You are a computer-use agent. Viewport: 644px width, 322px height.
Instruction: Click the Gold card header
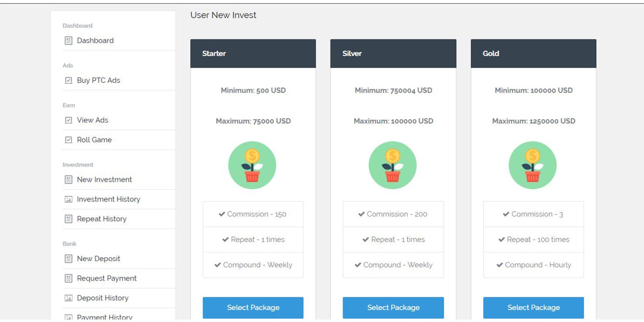coord(534,54)
